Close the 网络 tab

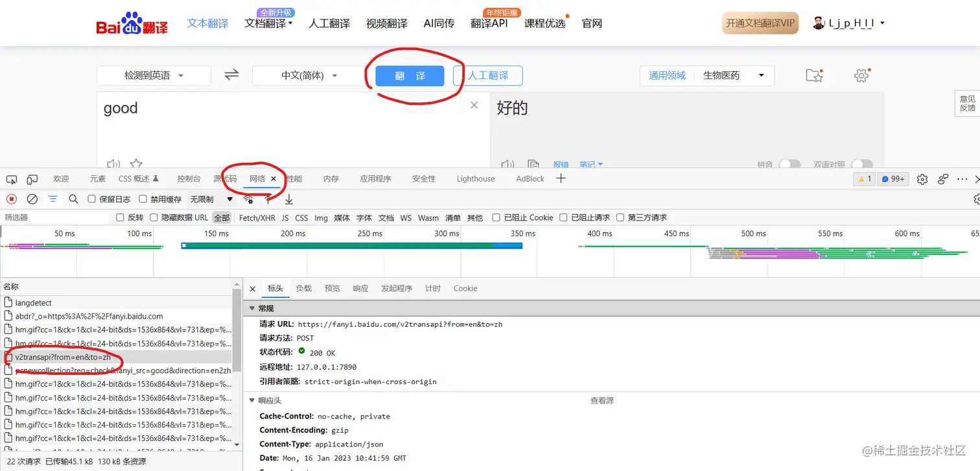274,179
